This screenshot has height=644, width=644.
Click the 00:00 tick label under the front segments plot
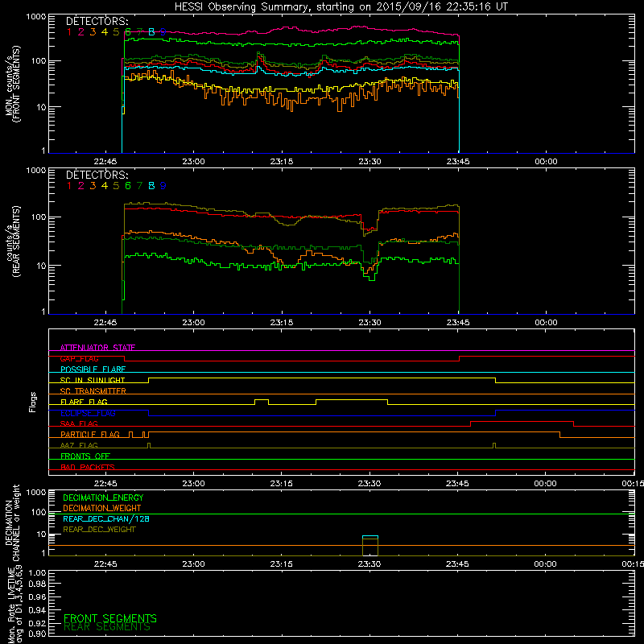point(547,162)
